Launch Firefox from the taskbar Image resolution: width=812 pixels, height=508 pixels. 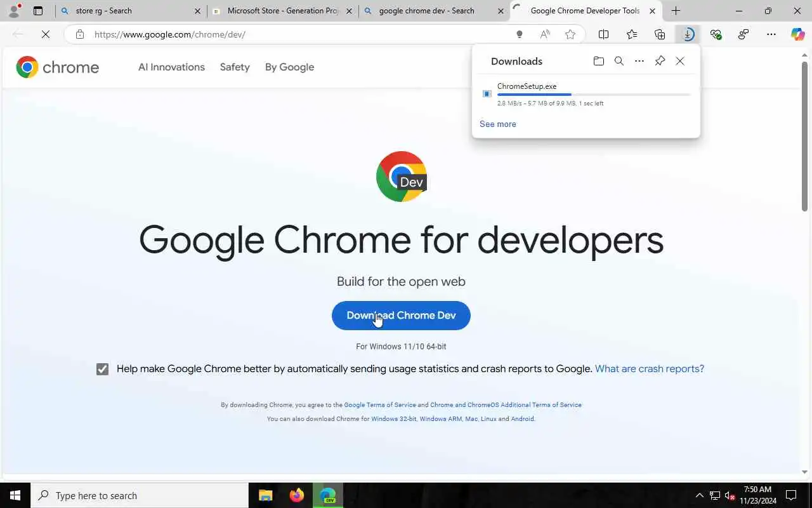click(296, 495)
